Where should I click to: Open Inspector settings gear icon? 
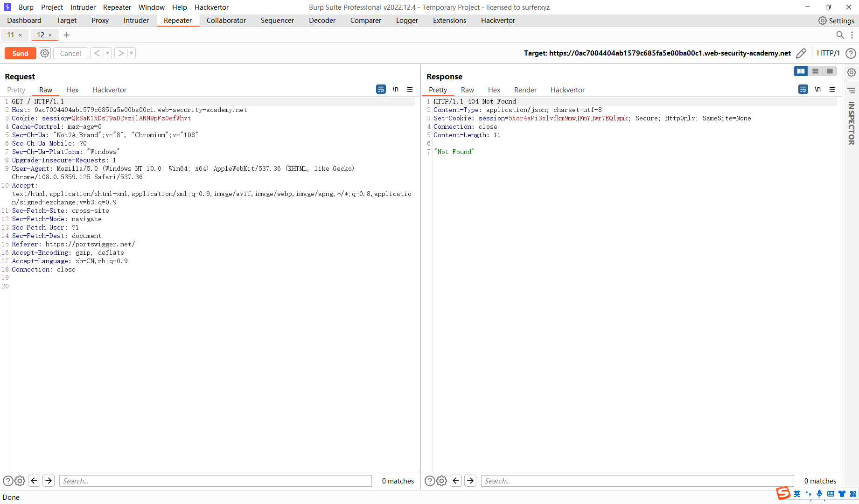(852, 72)
